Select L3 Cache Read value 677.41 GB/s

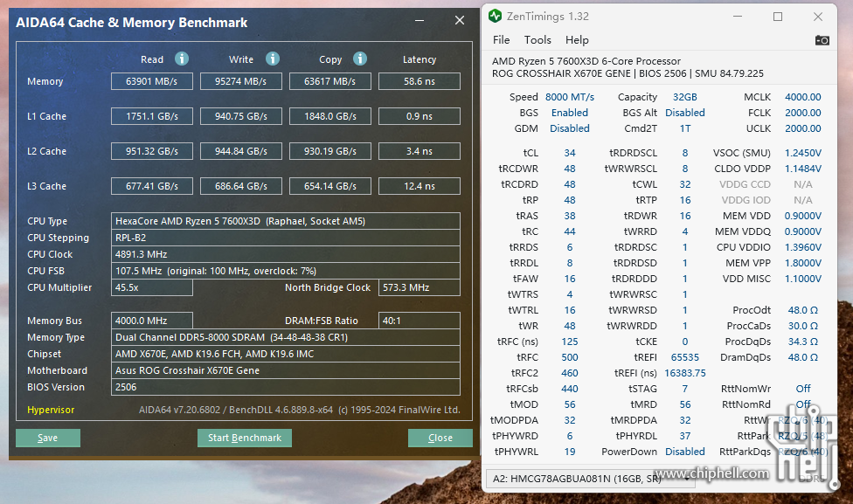152,186
